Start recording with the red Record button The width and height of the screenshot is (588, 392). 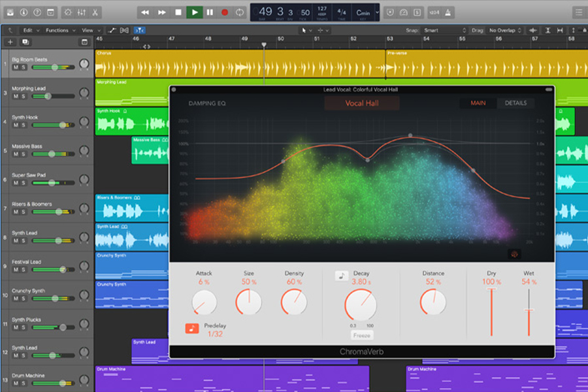tap(225, 12)
